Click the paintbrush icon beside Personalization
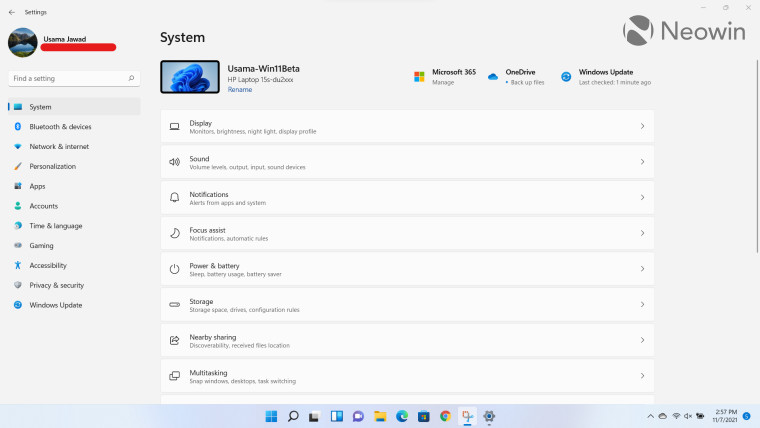This screenshot has height=428, width=760. tap(18, 166)
